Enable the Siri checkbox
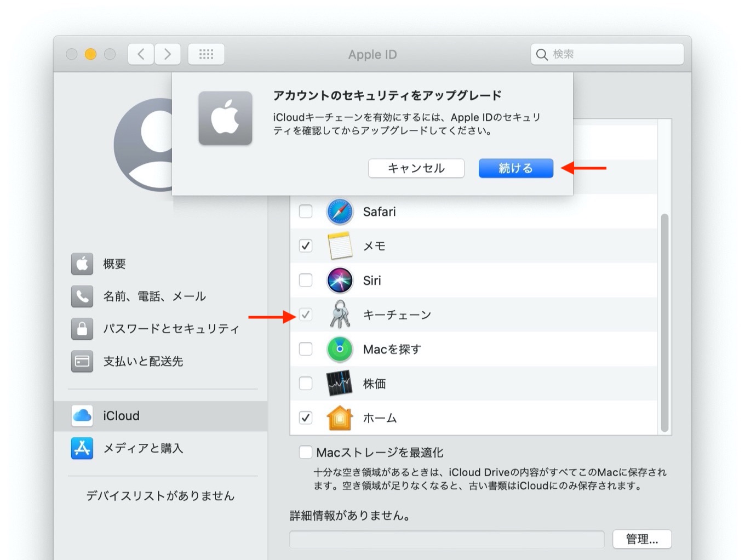 coord(306,280)
